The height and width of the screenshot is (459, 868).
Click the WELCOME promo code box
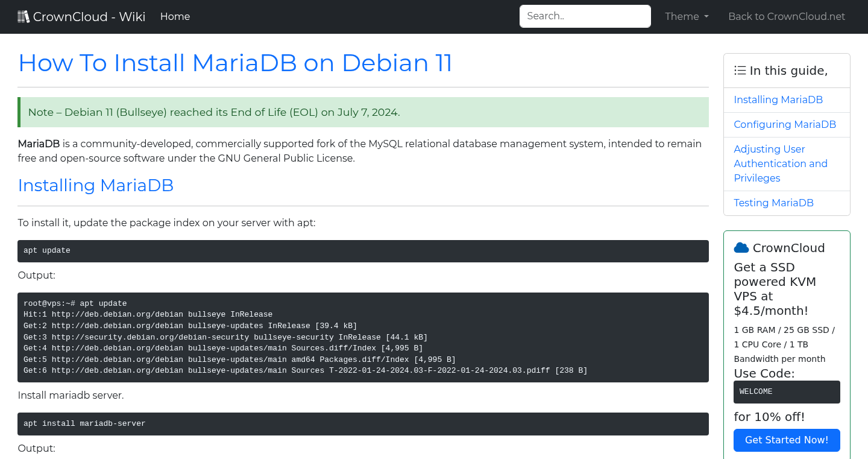[x=786, y=392]
